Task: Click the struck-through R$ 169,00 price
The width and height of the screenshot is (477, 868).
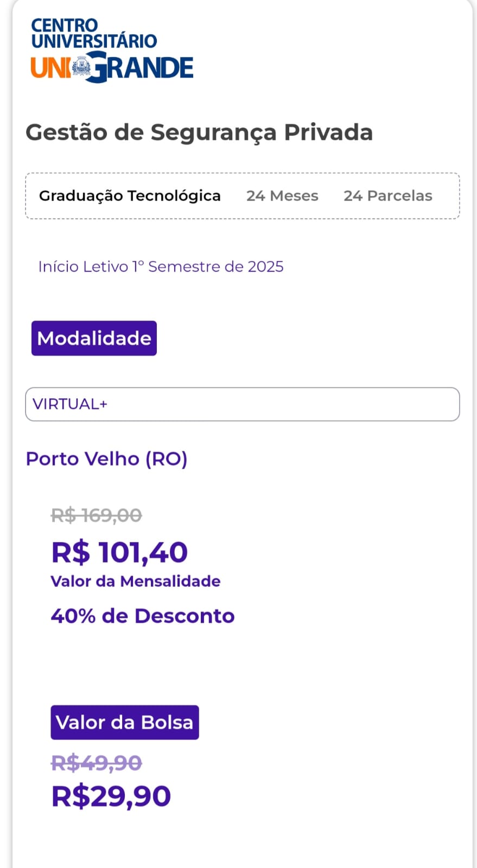Action: coord(97,515)
